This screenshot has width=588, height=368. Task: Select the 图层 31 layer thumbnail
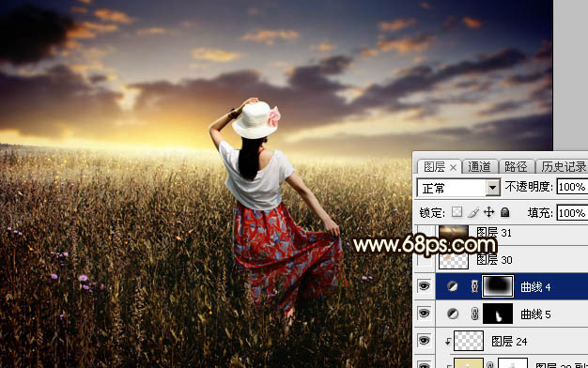click(454, 233)
